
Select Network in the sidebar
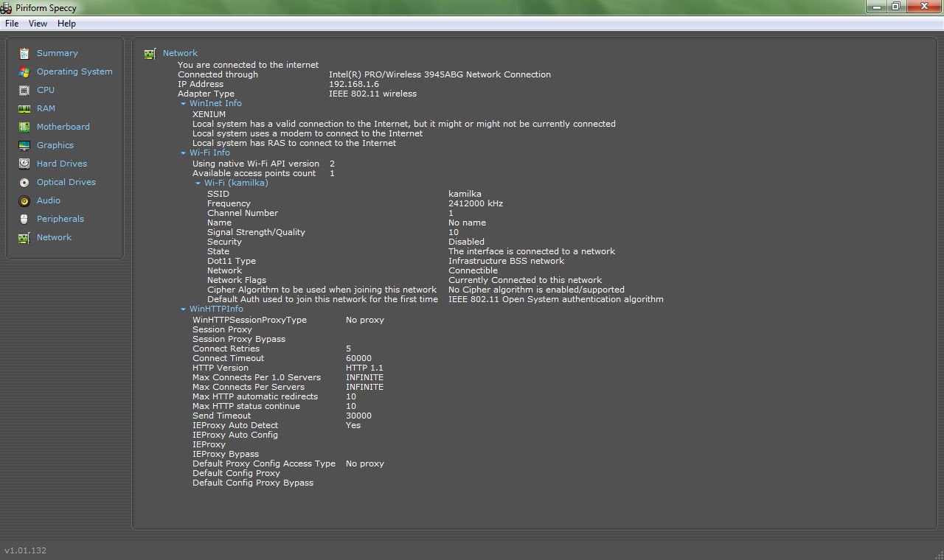[x=54, y=237]
